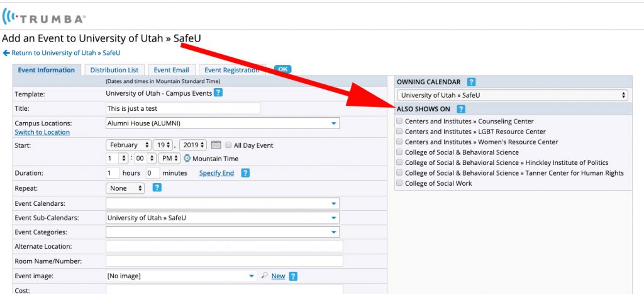Screen dimensions: 644x294
Task: Open Owning Calendar help icon
Action: pyautogui.click(x=472, y=82)
